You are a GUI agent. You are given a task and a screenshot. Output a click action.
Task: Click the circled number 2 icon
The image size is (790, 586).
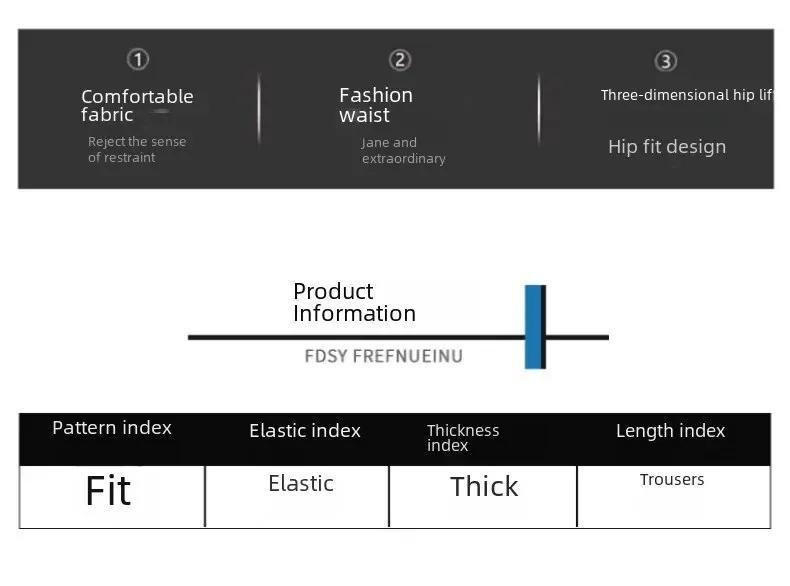point(400,60)
